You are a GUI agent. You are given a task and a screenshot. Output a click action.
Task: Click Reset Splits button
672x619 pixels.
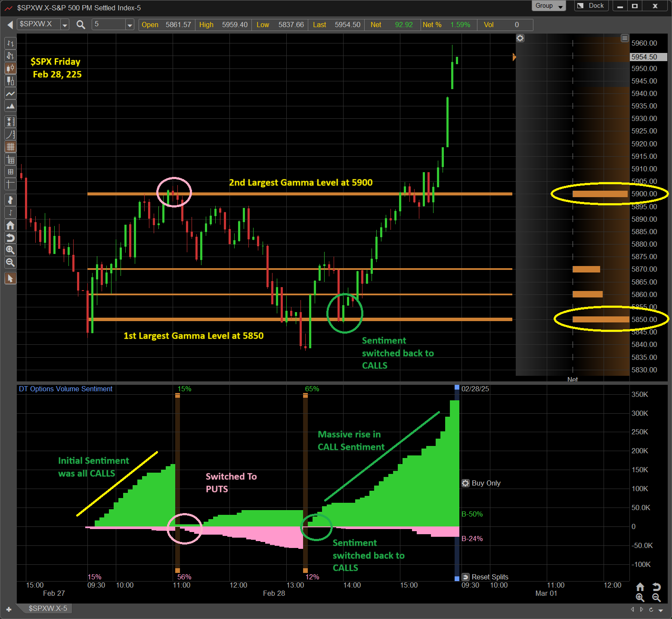485,577
